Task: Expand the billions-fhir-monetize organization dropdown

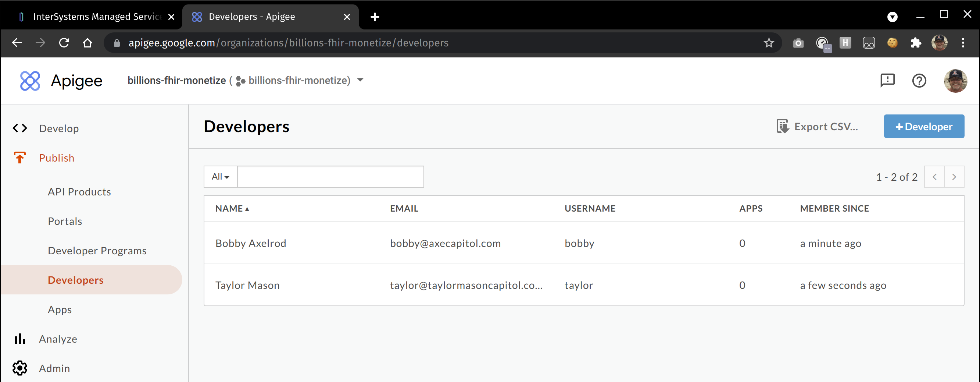Action: click(360, 80)
